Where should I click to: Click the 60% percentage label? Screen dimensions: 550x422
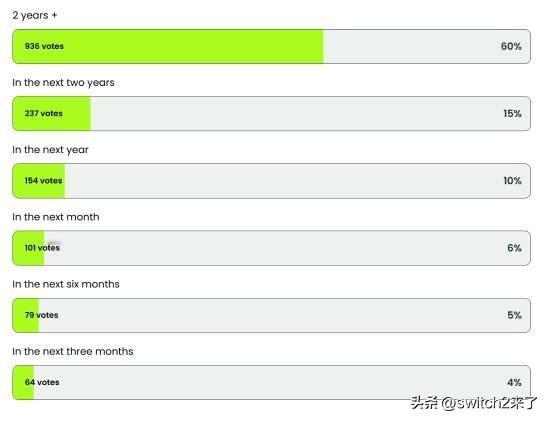[x=511, y=46]
